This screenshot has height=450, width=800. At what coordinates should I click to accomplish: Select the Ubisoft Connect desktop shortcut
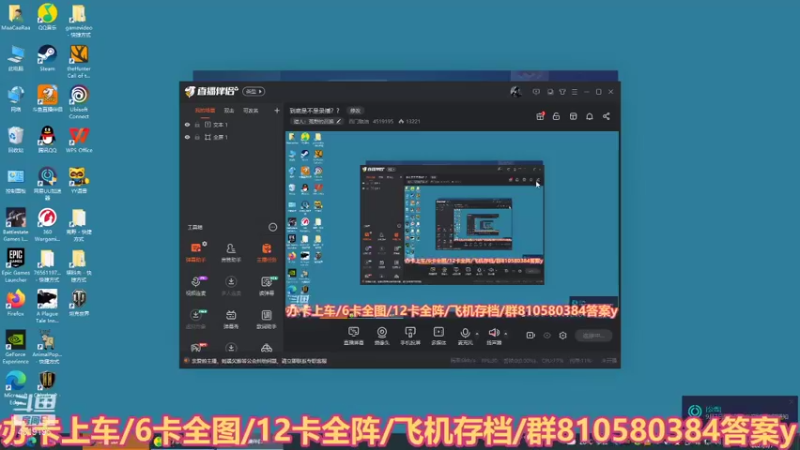tap(79, 102)
